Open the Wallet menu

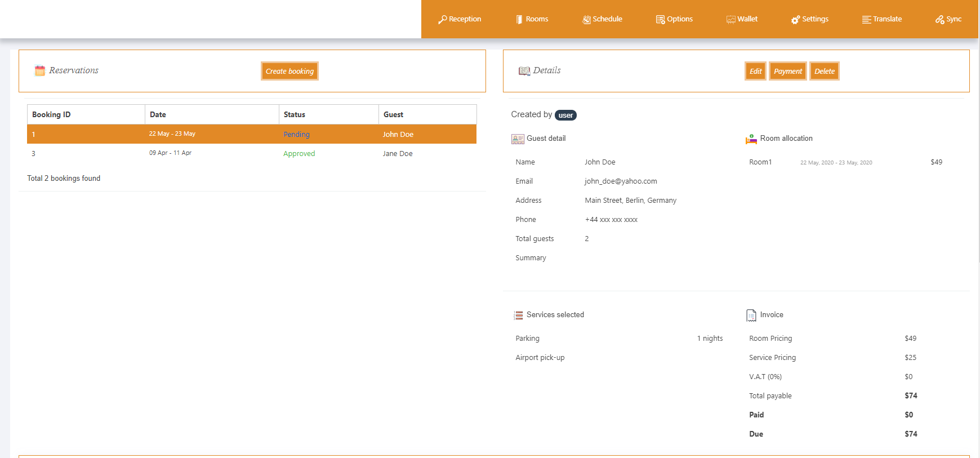pos(742,19)
